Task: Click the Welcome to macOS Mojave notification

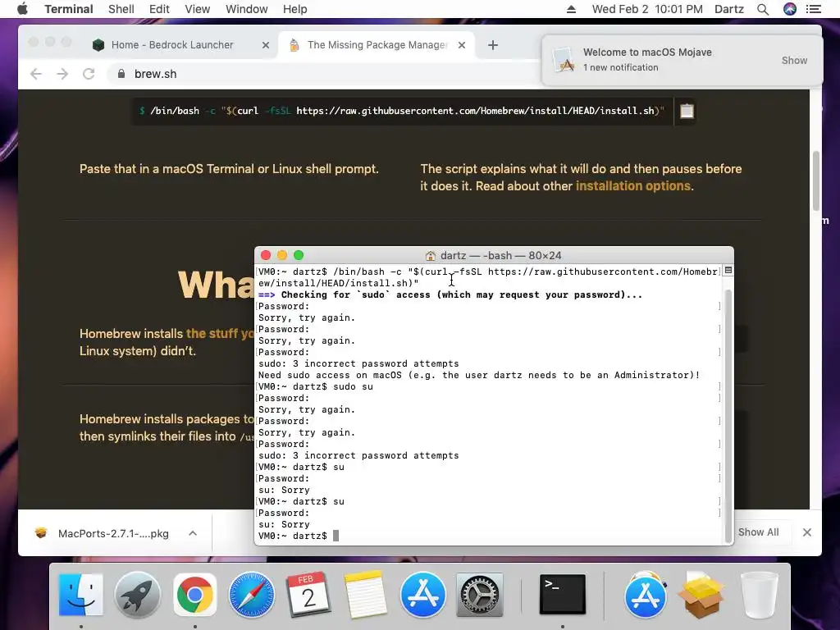Action: [682, 60]
